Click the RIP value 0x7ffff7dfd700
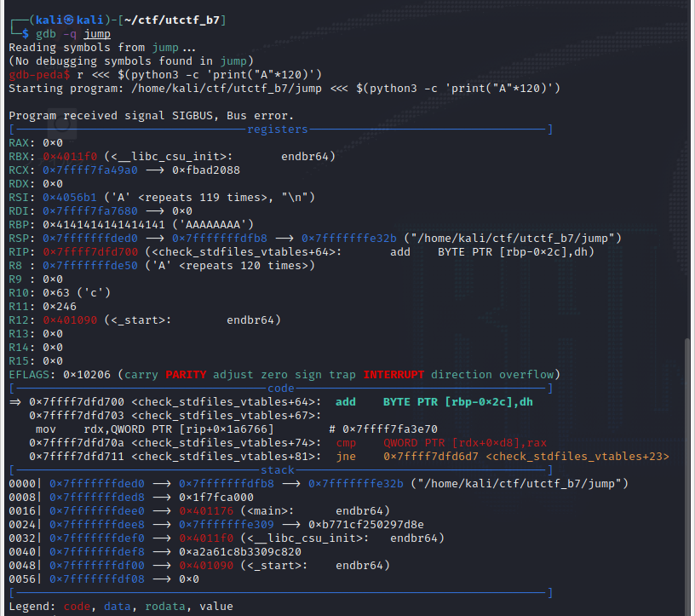Screen dimensions: 695x616 tap(90, 252)
